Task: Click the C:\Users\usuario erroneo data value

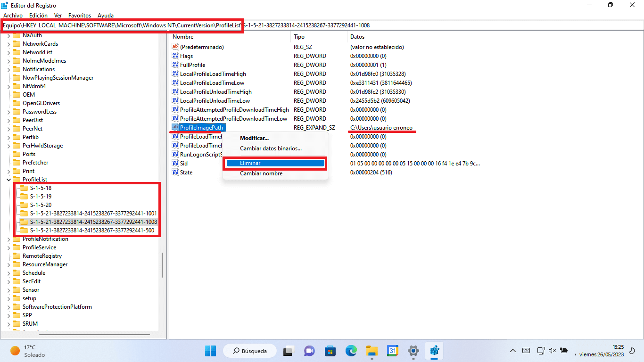Action: [381, 128]
